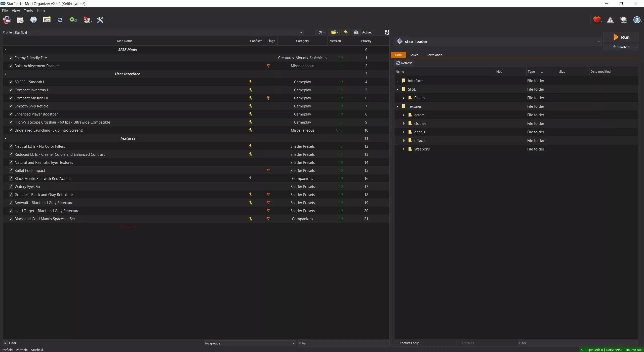Open Settings wrench and screwdriver icon
644x352 pixels.
click(100, 20)
